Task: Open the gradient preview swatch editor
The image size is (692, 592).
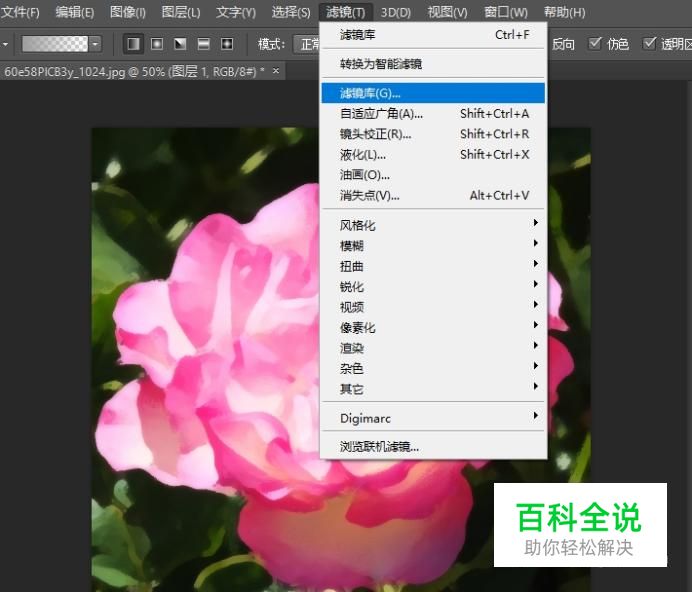Action: pos(55,44)
